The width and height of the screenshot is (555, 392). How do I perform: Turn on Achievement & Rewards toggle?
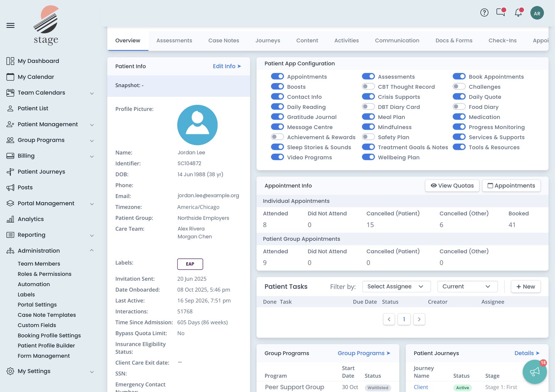277,137
